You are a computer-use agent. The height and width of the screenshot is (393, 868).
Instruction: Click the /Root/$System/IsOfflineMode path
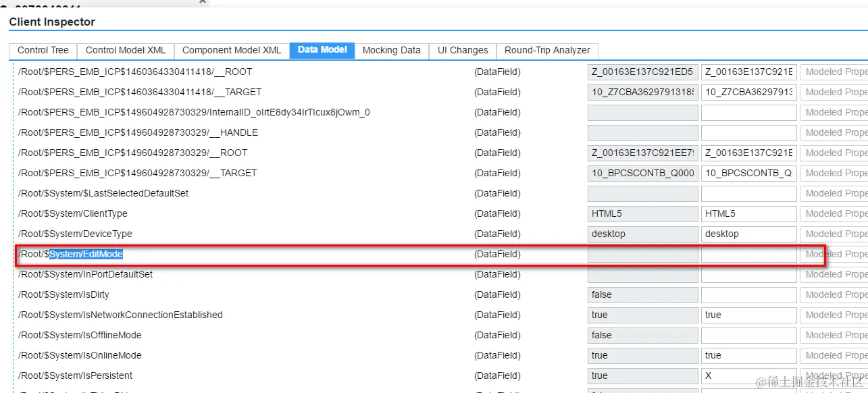click(x=80, y=335)
